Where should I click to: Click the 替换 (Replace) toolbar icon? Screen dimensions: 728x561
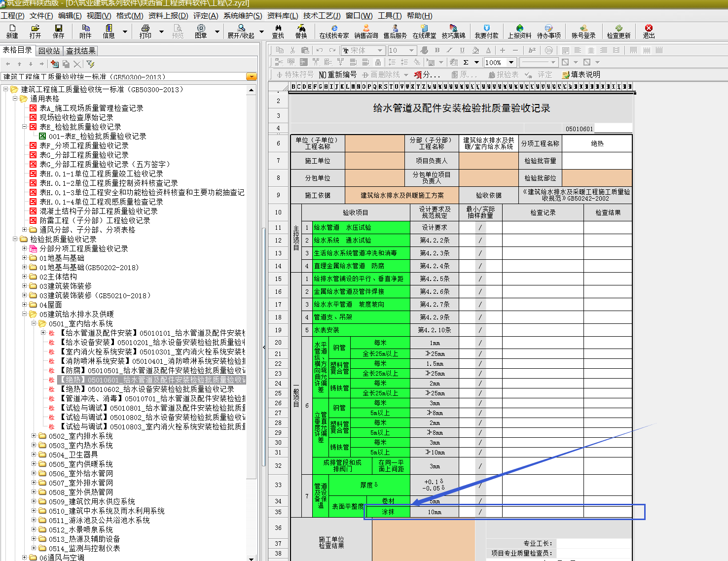pyautogui.click(x=301, y=31)
